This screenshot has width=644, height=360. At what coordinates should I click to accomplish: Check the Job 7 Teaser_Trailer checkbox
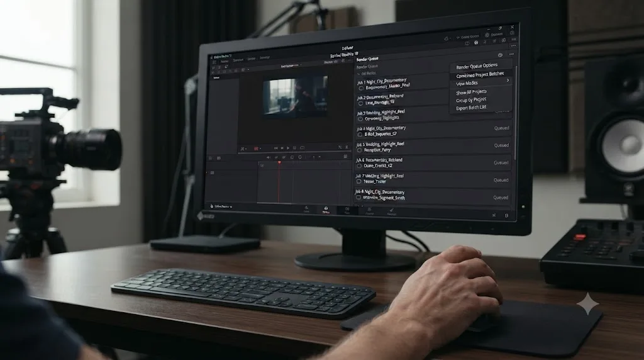coord(359,182)
